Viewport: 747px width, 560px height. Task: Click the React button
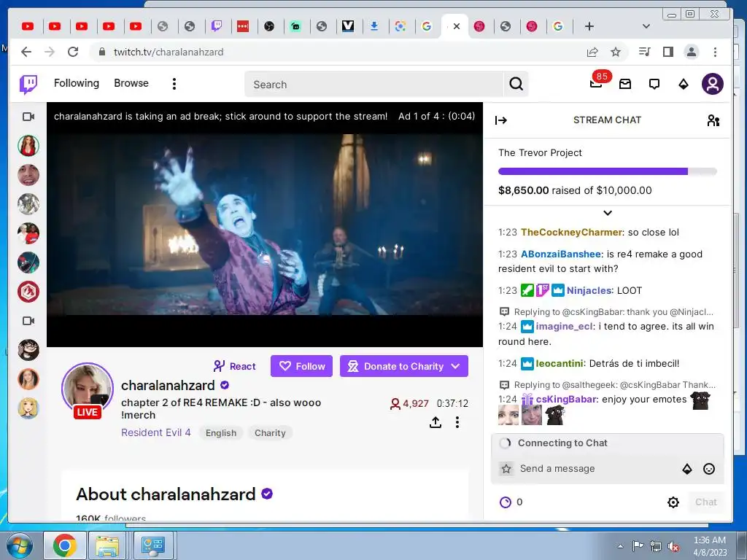pyautogui.click(x=234, y=366)
